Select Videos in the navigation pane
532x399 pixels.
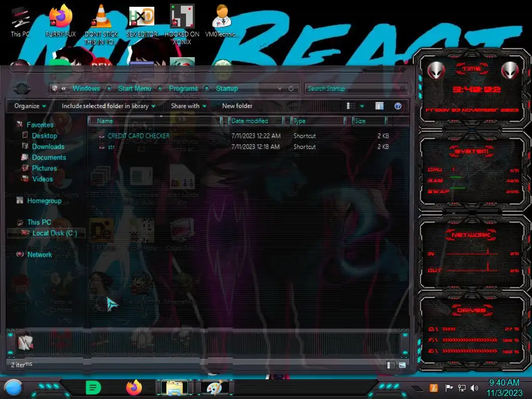pyautogui.click(x=43, y=179)
